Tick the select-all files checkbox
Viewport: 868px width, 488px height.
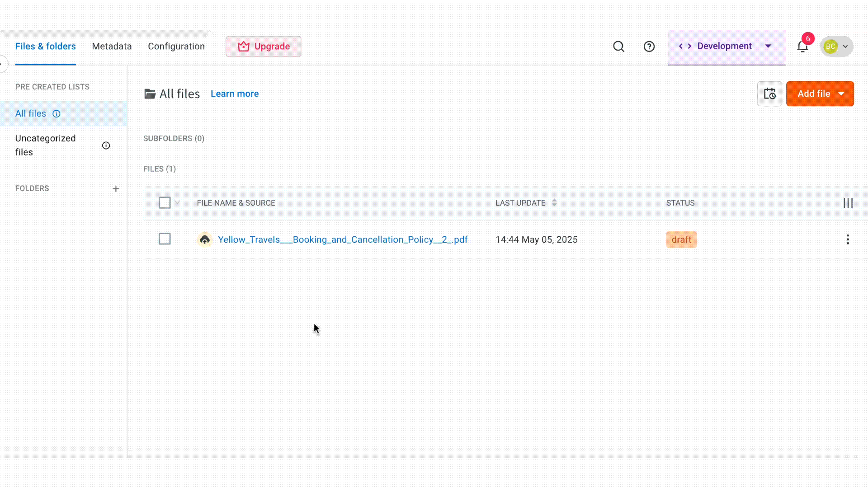165,203
